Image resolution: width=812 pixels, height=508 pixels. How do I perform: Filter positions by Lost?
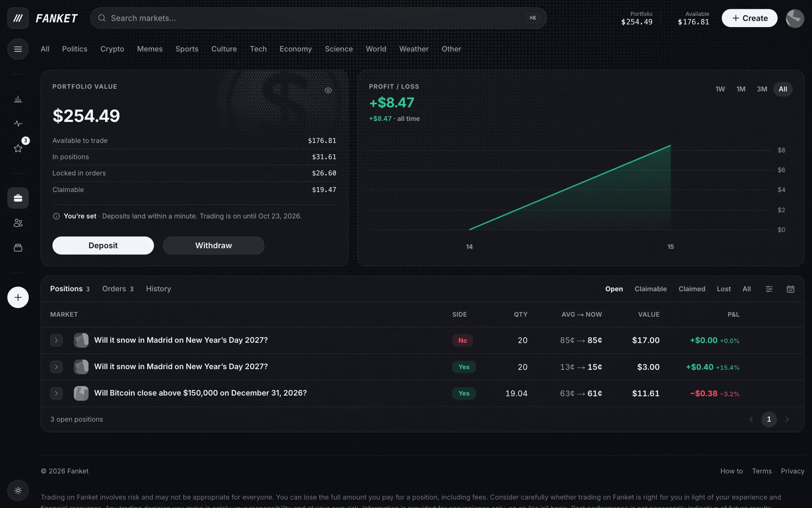(x=724, y=289)
